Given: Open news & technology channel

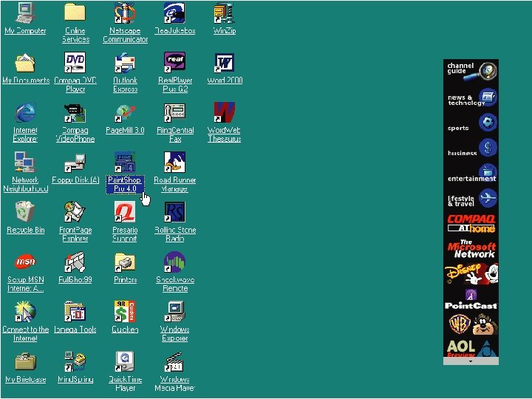Looking at the screenshot, I should coord(471,98).
